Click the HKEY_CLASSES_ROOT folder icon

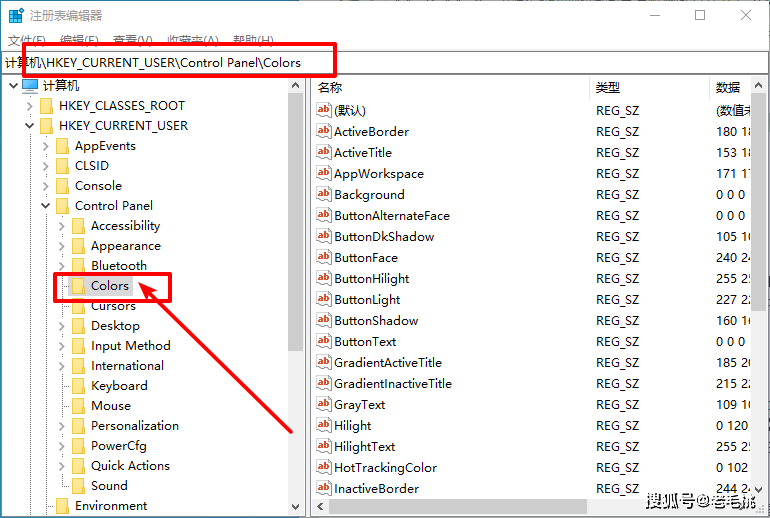click(47, 106)
